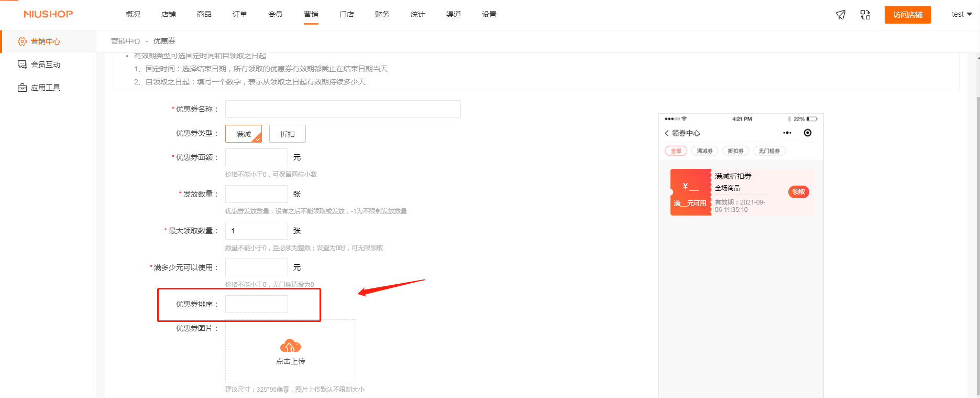Image resolution: width=980 pixels, height=398 pixels.
Task: Open the 会员 top menu
Action: [x=276, y=14]
